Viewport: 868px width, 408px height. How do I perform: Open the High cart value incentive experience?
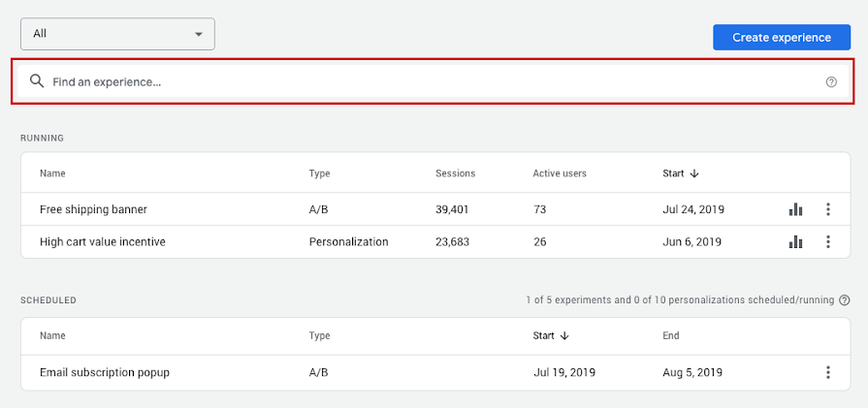point(103,242)
